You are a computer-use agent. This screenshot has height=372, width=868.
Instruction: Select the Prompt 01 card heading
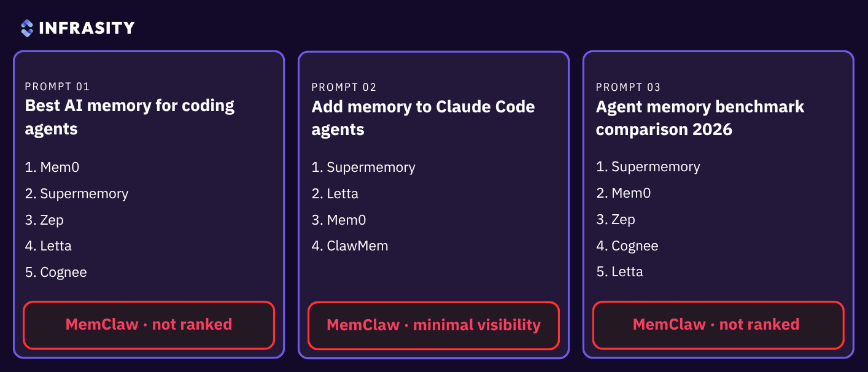(130, 117)
